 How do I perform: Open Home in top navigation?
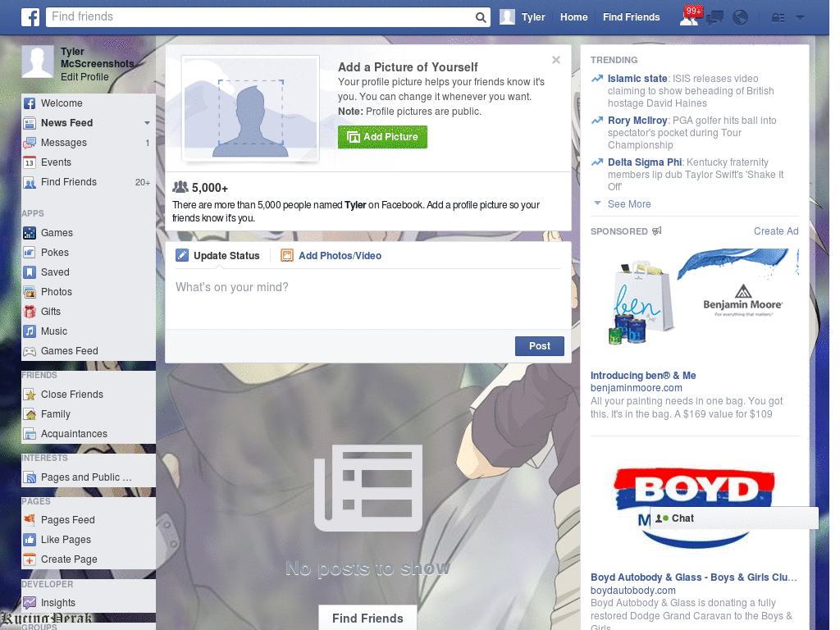573,17
